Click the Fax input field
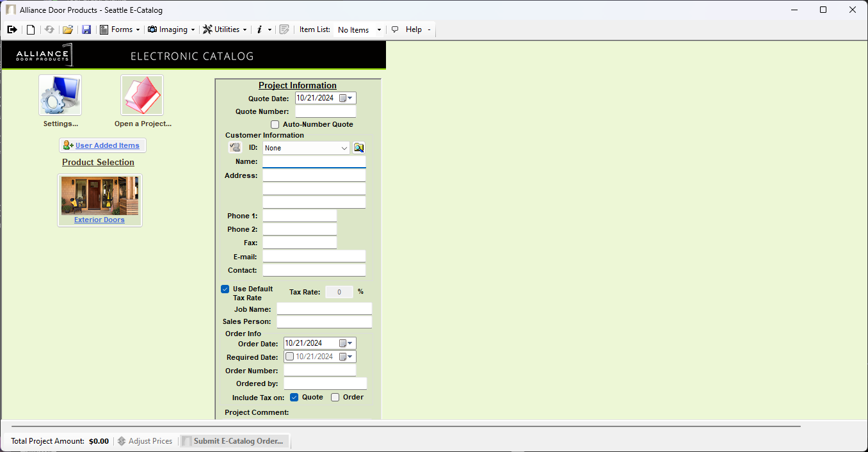The image size is (868, 452). (300, 243)
